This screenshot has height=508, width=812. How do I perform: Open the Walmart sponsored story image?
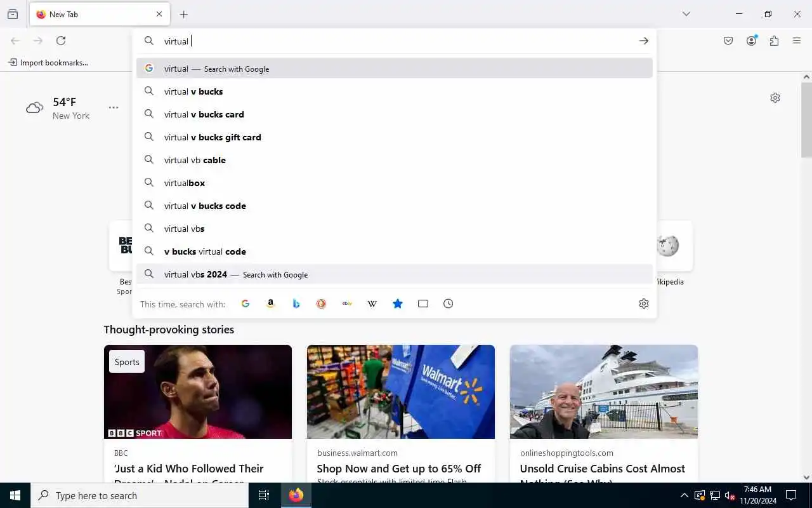(401, 392)
